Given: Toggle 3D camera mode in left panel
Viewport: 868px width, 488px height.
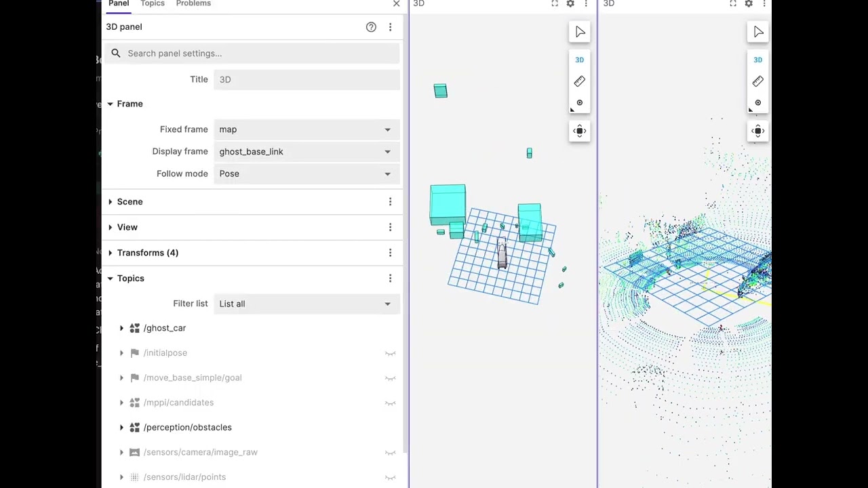Looking at the screenshot, I should click(580, 60).
